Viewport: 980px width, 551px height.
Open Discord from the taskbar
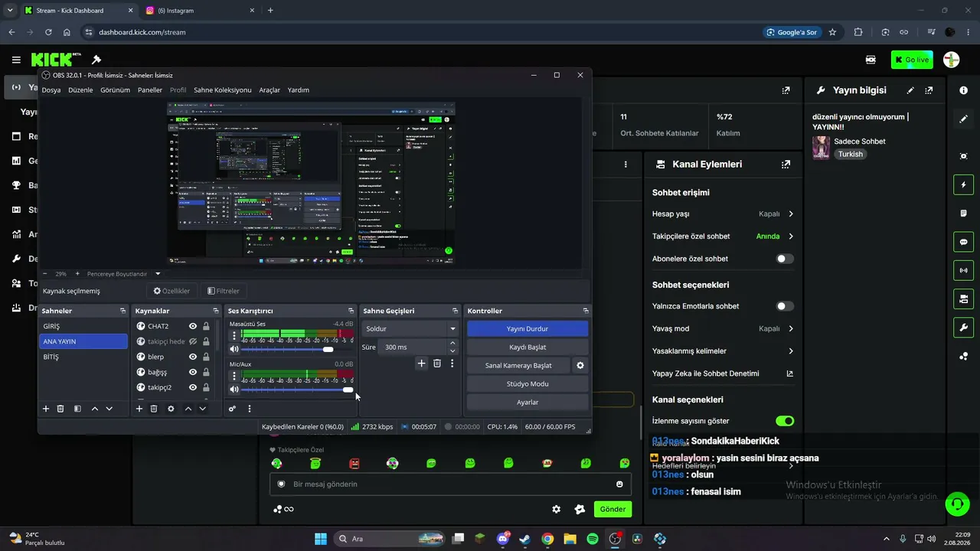tap(503, 539)
